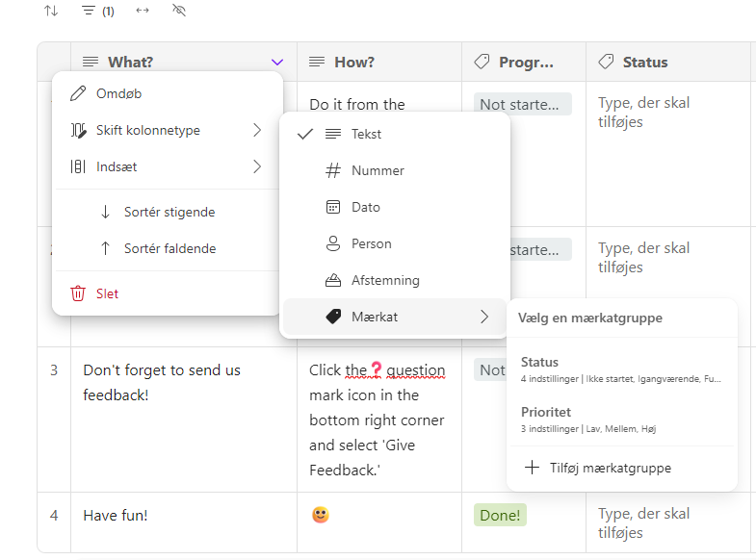Click Tilføj mærkatgruppe
Image resolution: width=756 pixels, height=560 pixels.
point(621,468)
